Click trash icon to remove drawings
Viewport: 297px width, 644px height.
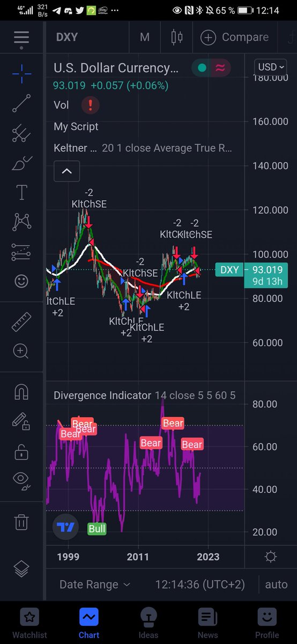pos(21,522)
